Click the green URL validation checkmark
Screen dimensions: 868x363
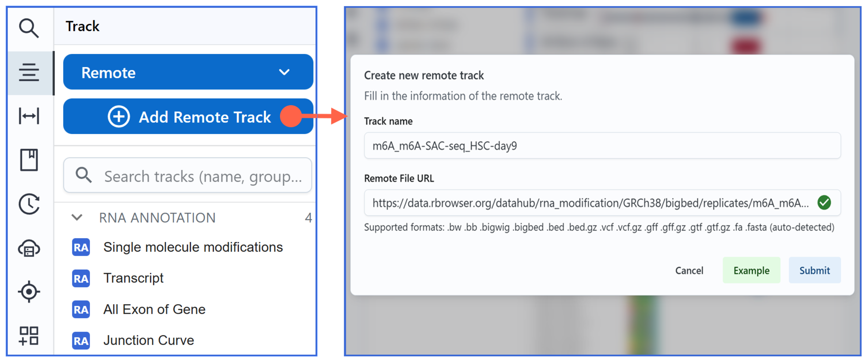pyautogui.click(x=824, y=202)
